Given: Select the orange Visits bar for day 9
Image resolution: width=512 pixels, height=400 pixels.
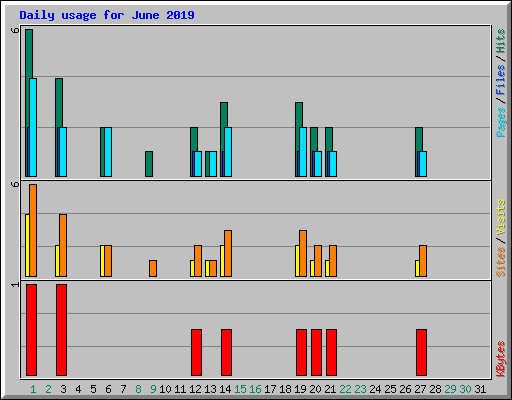Looking at the screenshot, I should click(x=153, y=268).
